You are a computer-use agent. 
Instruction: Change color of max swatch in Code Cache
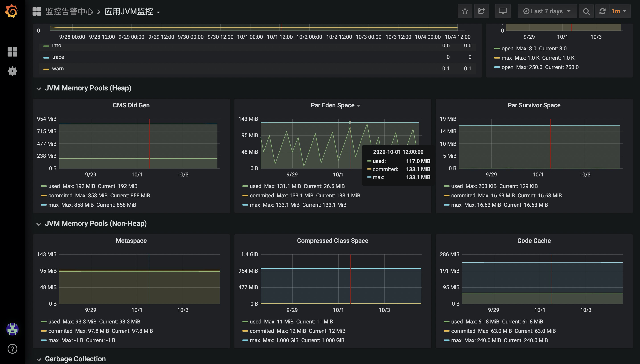pyautogui.click(x=447, y=341)
